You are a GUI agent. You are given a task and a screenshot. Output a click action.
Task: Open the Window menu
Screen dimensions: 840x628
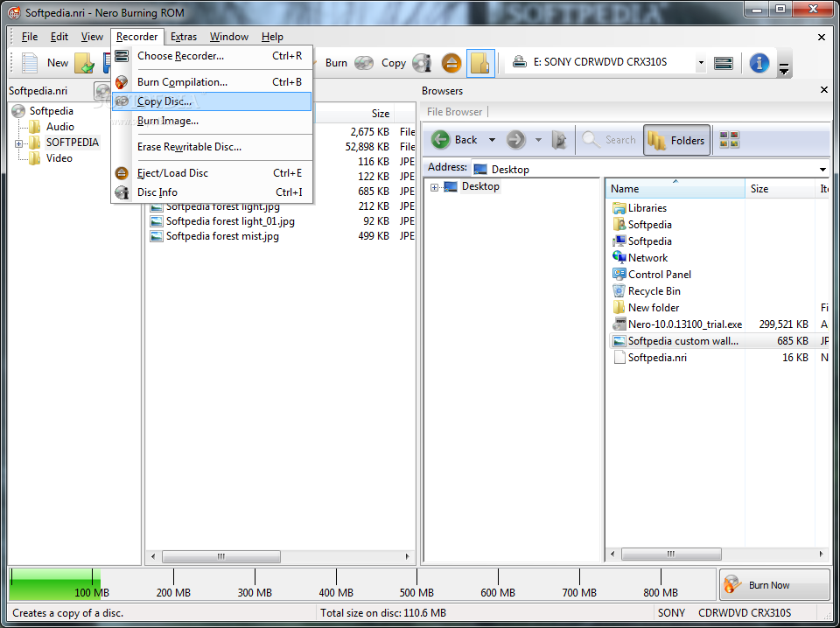tap(229, 37)
